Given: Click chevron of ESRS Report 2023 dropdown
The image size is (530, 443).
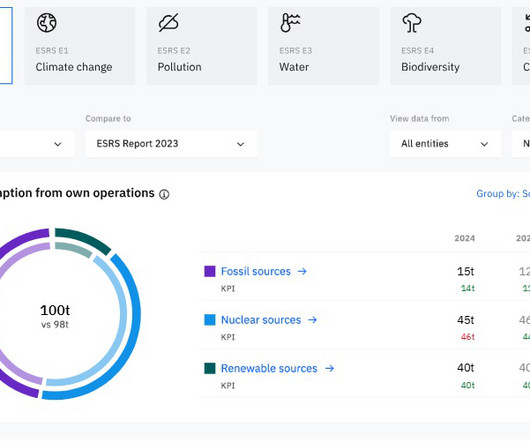Looking at the screenshot, I should click(x=240, y=144).
